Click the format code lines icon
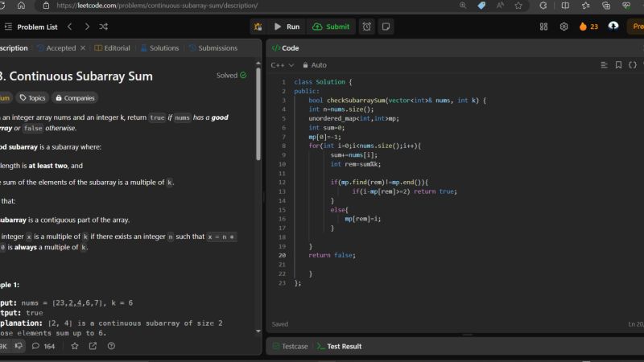This screenshot has width=644, height=362. [604, 65]
